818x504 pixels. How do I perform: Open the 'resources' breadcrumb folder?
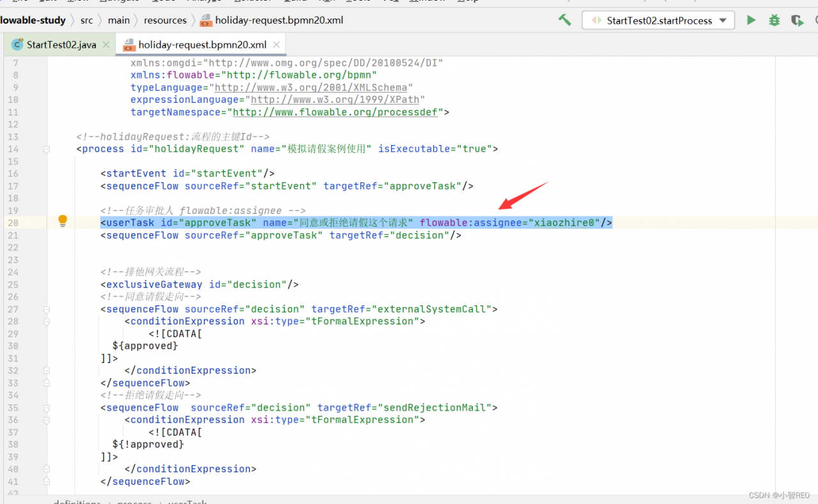coord(166,20)
